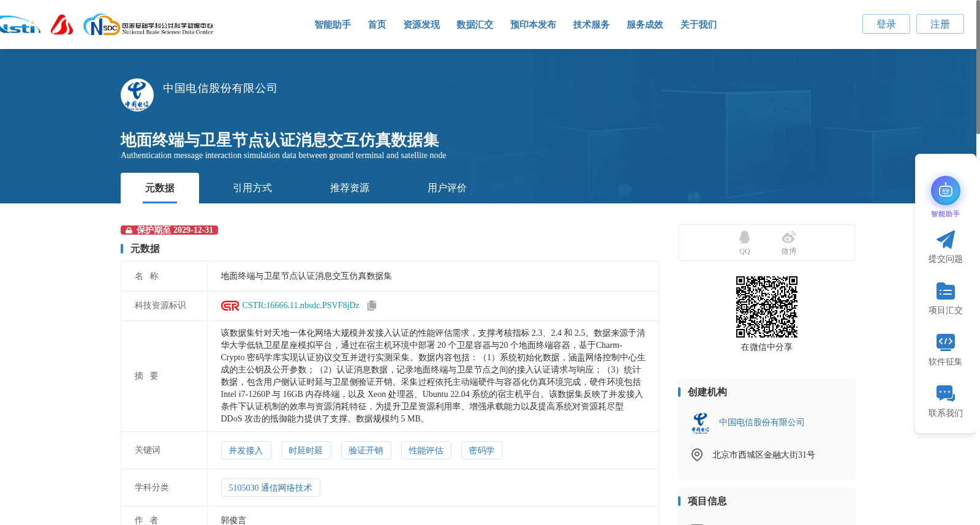Viewport: 980px width, 525px height.
Task: Click China Telecom logo under 创建机构
Action: tap(700, 423)
